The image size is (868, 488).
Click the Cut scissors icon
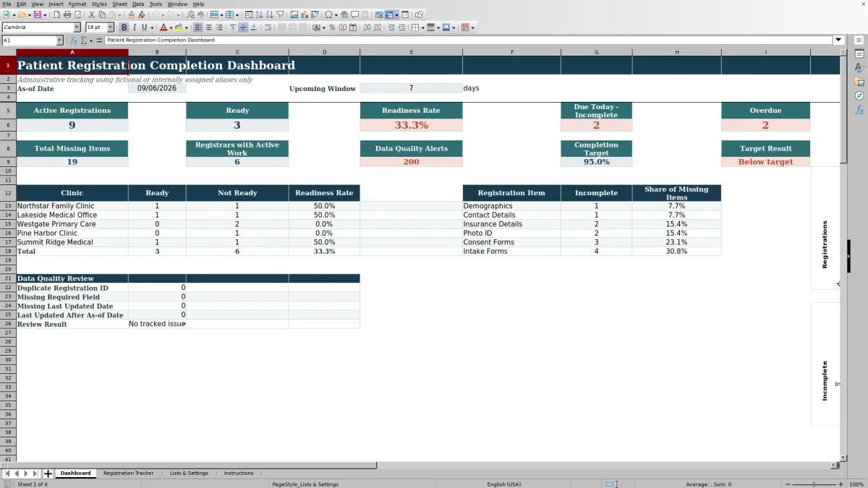pyautogui.click(x=92, y=14)
